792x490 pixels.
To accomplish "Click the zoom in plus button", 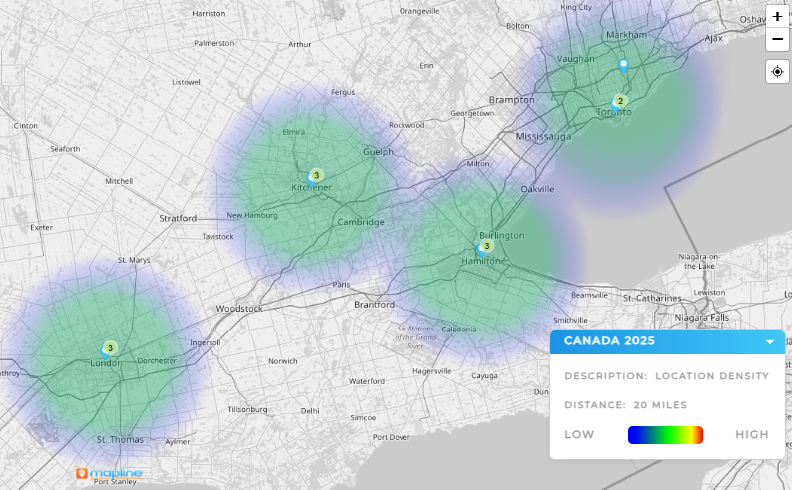I will [x=777, y=17].
